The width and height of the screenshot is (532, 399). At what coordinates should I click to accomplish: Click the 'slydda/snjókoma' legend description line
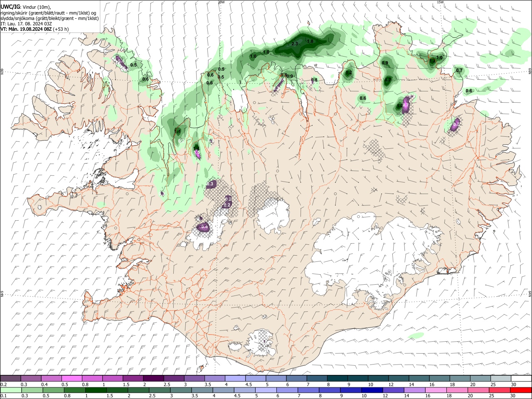click(x=49, y=18)
